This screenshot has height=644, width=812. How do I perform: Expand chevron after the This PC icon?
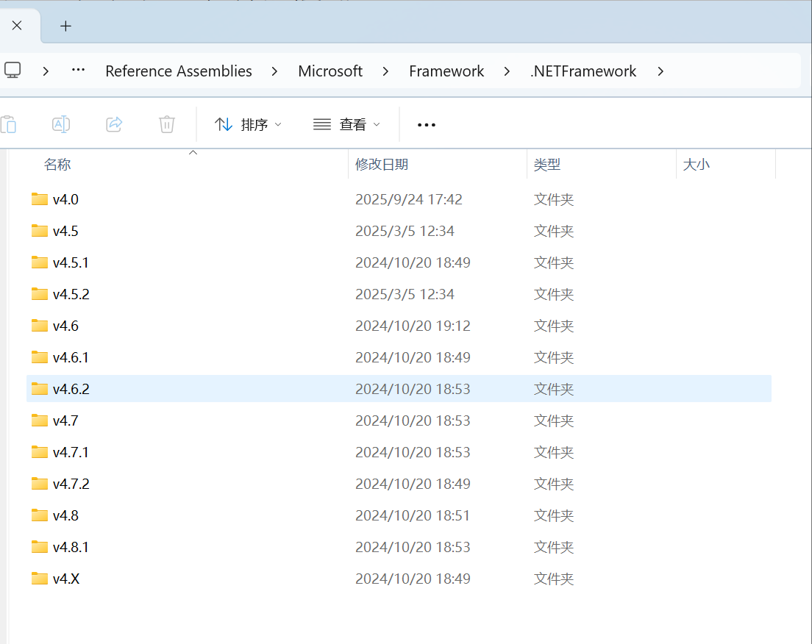[x=46, y=71]
